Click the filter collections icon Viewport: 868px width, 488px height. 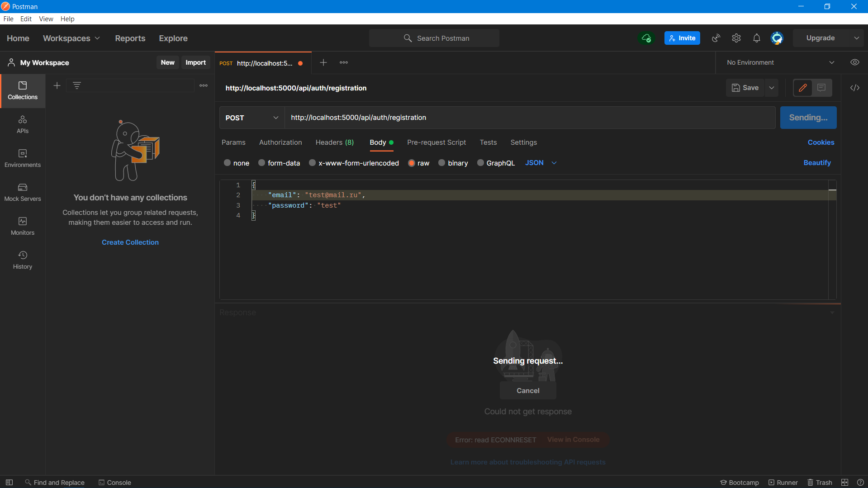(x=77, y=85)
